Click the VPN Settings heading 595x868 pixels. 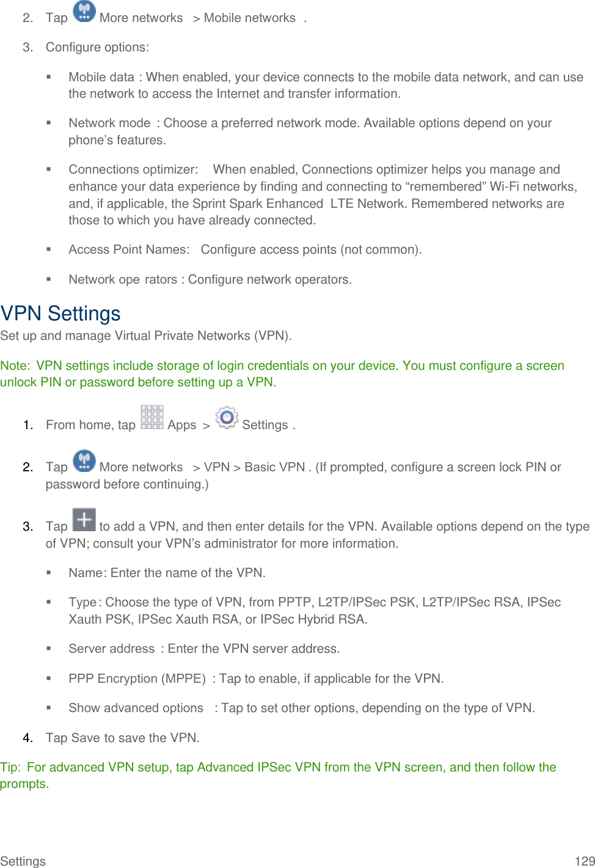[60, 314]
